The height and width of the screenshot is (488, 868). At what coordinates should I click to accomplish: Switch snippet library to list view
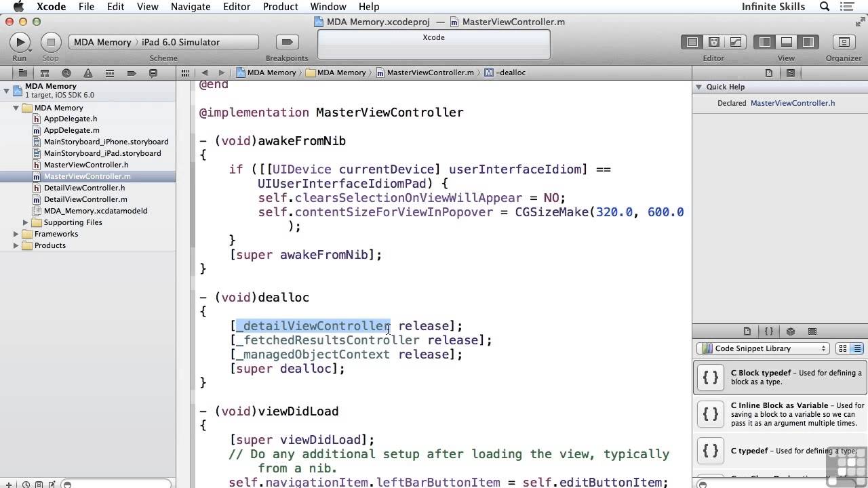856,348
